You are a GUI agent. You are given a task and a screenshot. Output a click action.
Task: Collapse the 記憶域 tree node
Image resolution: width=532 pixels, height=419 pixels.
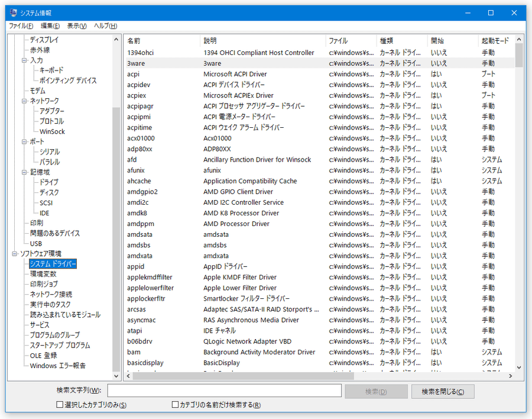(x=24, y=172)
